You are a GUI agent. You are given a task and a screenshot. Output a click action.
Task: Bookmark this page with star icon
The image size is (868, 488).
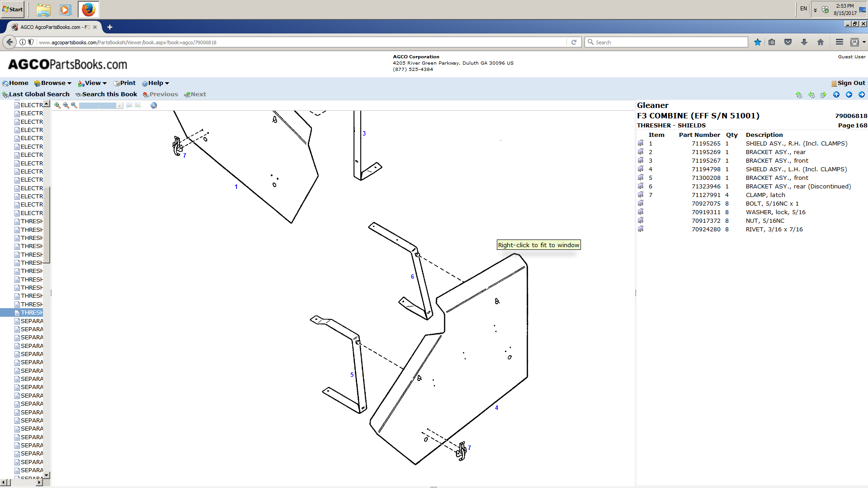pyautogui.click(x=758, y=42)
